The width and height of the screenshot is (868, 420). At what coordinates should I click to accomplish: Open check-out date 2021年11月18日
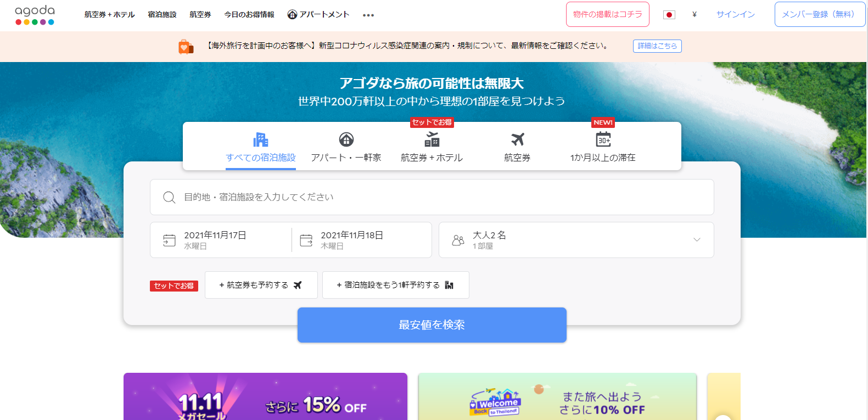tap(361, 240)
